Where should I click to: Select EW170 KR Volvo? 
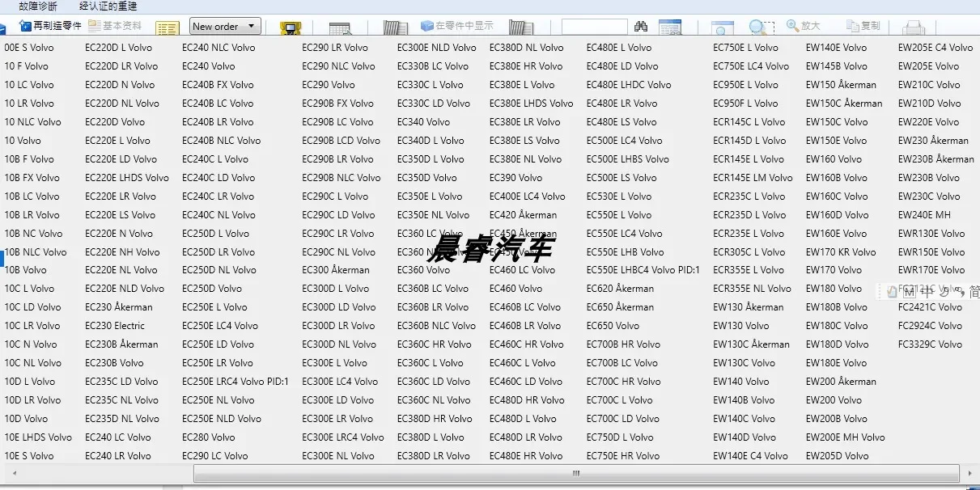coord(842,252)
